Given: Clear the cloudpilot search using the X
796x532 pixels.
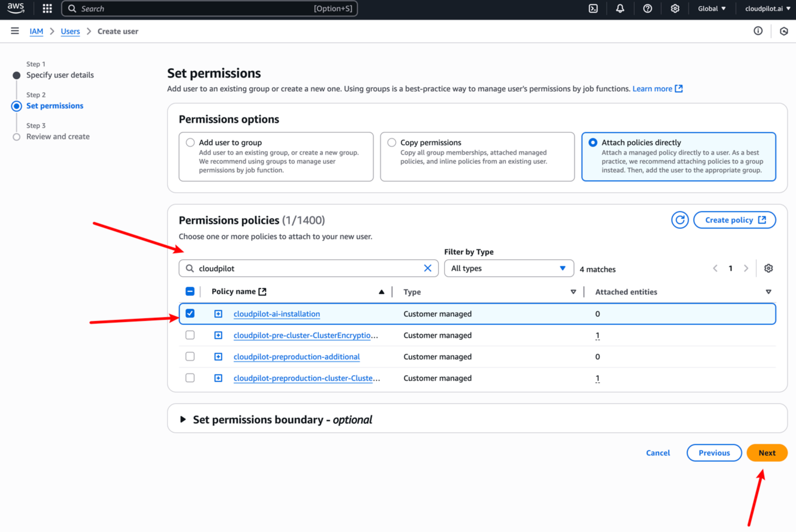Looking at the screenshot, I should pyautogui.click(x=427, y=268).
